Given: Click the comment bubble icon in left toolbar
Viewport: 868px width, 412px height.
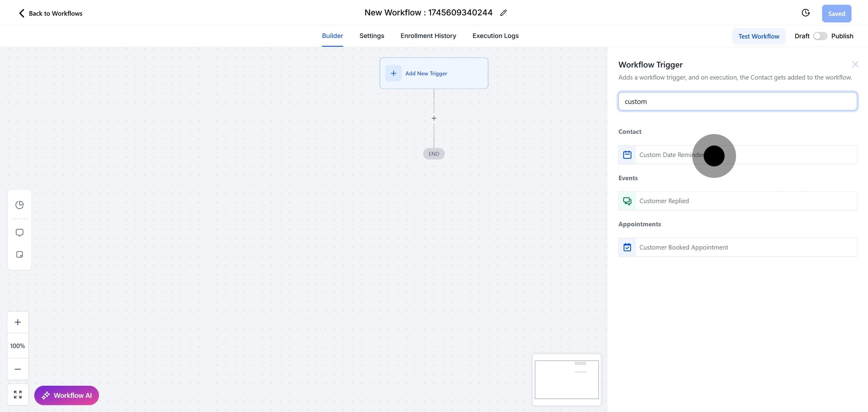Looking at the screenshot, I should coord(20,233).
